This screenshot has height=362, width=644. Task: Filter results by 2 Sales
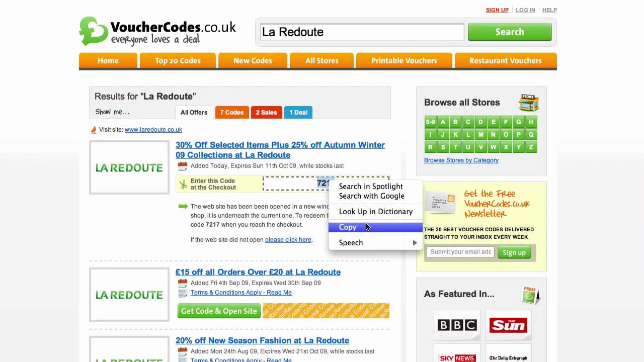pos(266,112)
